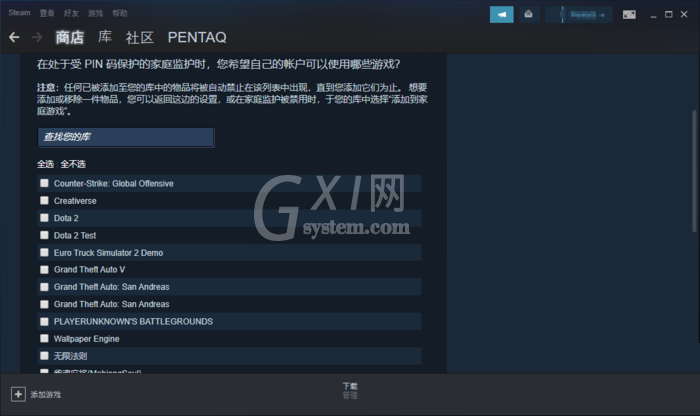Image resolution: width=700 pixels, height=416 pixels.
Task: Open the 帮助 menu
Action: [x=120, y=13]
